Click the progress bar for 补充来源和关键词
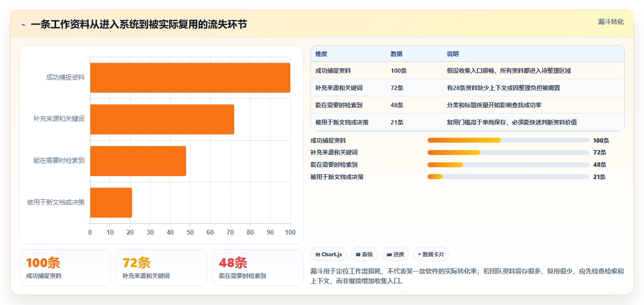Image resolution: width=644 pixels, height=305 pixels. click(508, 152)
